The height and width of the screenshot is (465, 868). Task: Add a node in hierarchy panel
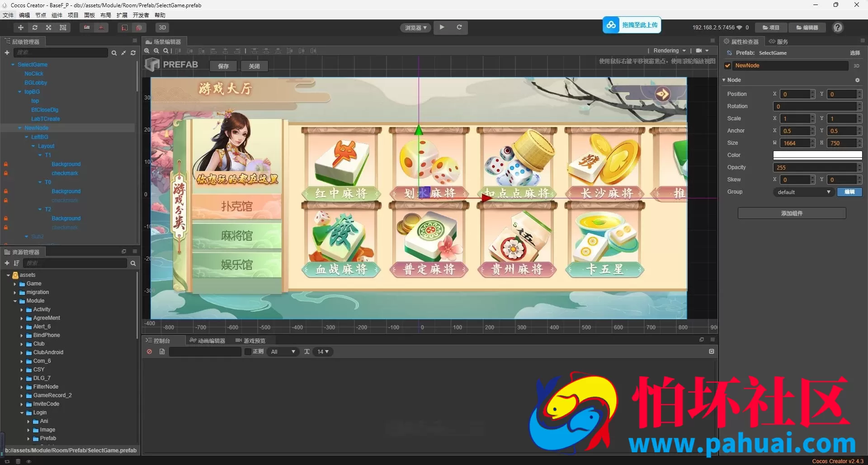[x=7, y=52]
